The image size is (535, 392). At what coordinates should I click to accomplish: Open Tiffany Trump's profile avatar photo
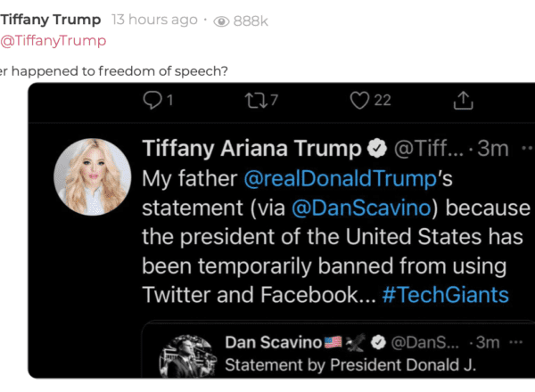[x=94, y=176]
